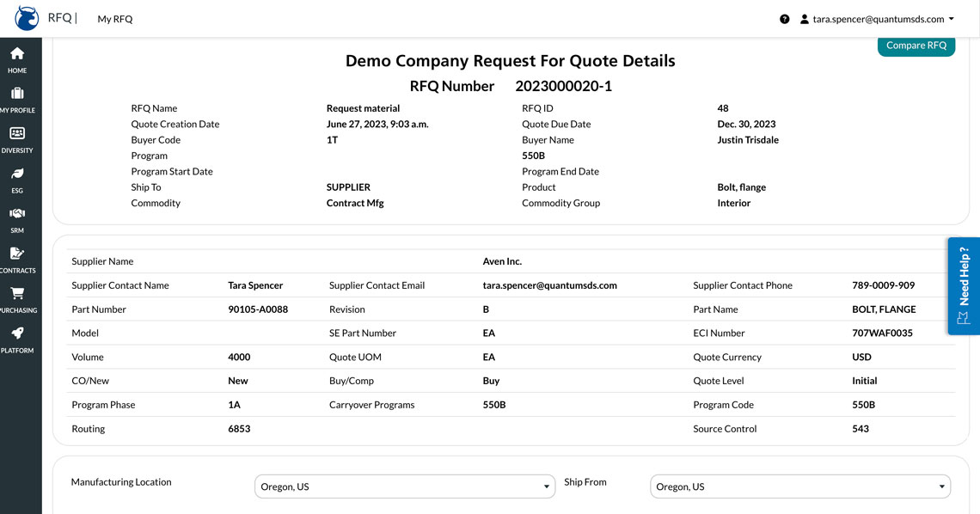Click the bull logo icon
This screenshot has width=980, height=514.
(27, 18)
